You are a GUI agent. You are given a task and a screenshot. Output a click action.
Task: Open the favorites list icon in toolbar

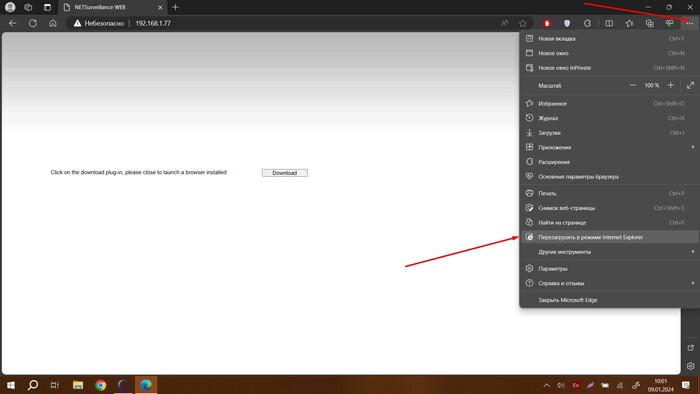(x=629, y=23)
